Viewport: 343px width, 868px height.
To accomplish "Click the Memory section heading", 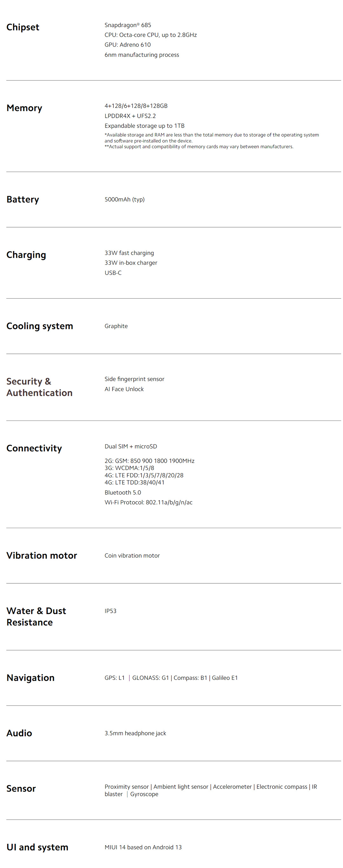I will pos(24,108).
